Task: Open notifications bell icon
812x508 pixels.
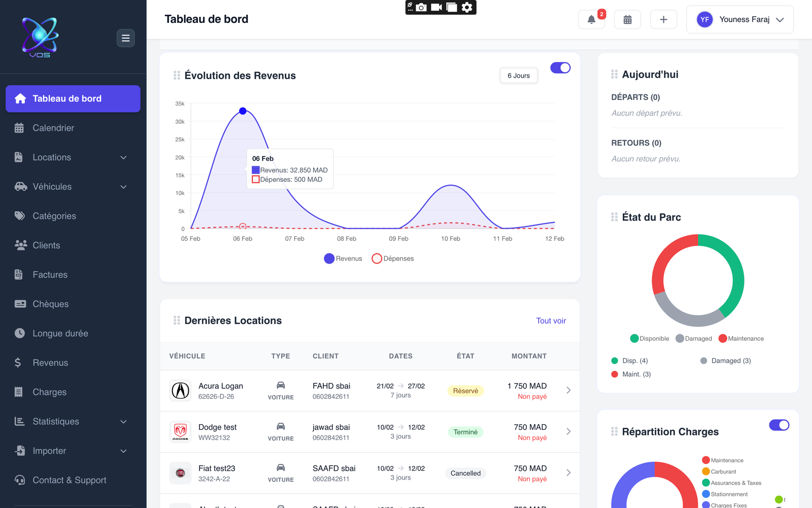Action: point(591,20)
